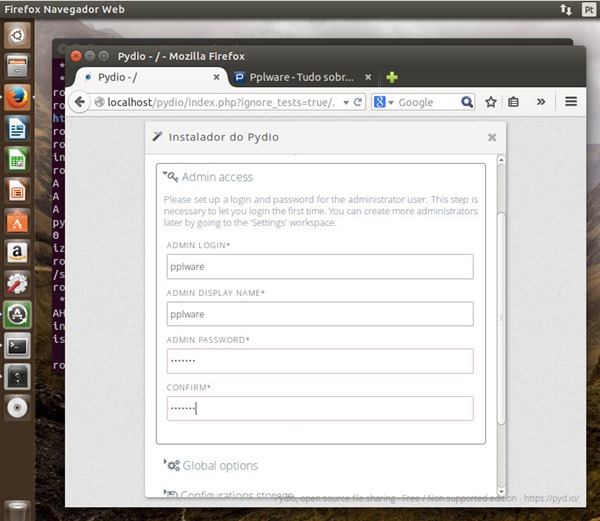Click the CONFIRM* label

189,387
